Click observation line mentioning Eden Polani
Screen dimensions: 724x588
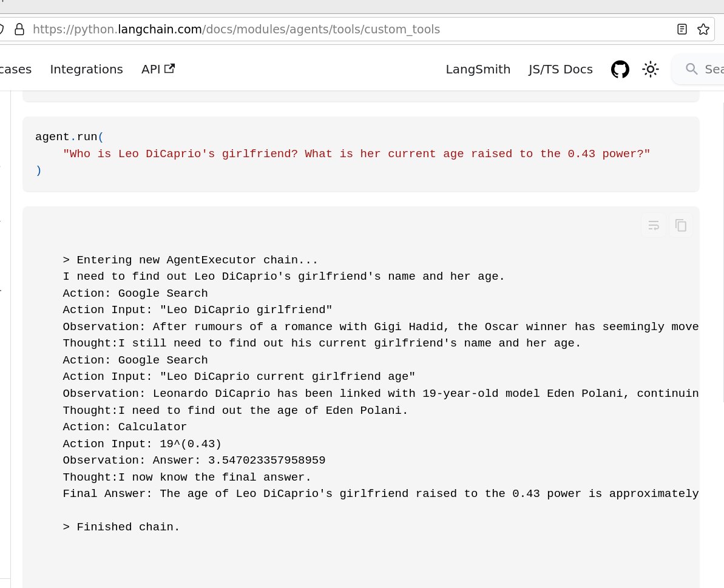point(381,393)
